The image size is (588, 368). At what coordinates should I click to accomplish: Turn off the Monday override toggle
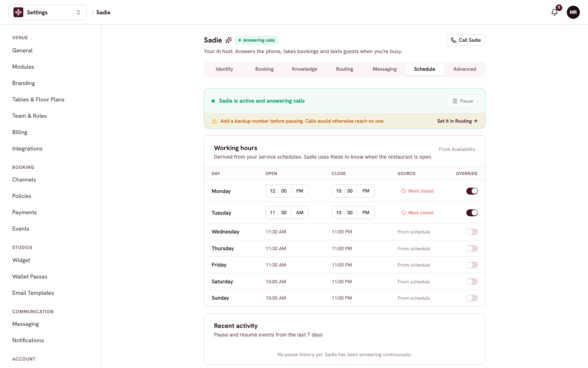point(472,191)
